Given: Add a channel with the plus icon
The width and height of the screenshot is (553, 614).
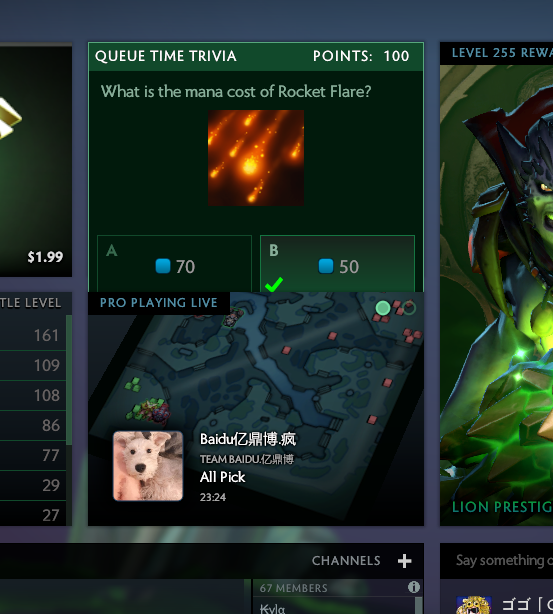Looking at the screenshot, I should coord(404,561).
